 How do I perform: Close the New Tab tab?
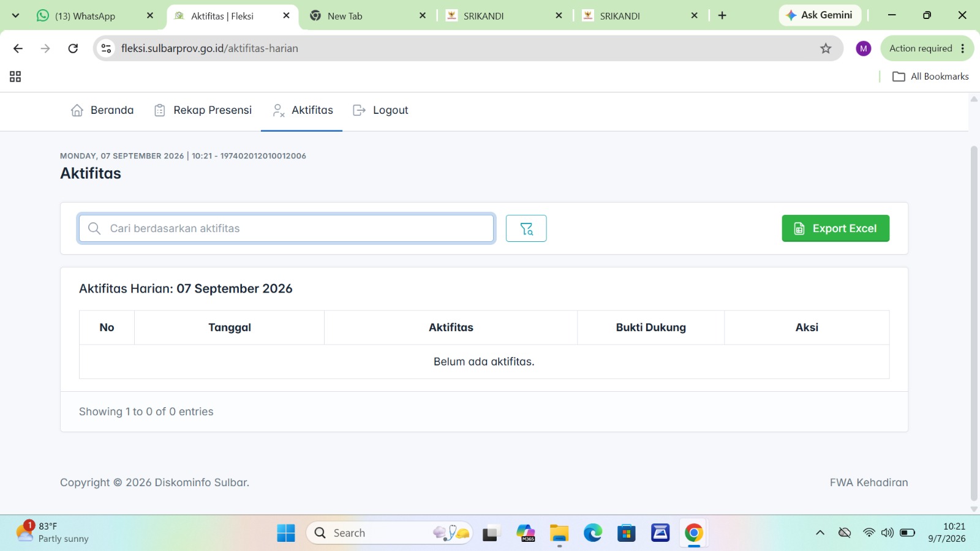pos(422,16)
